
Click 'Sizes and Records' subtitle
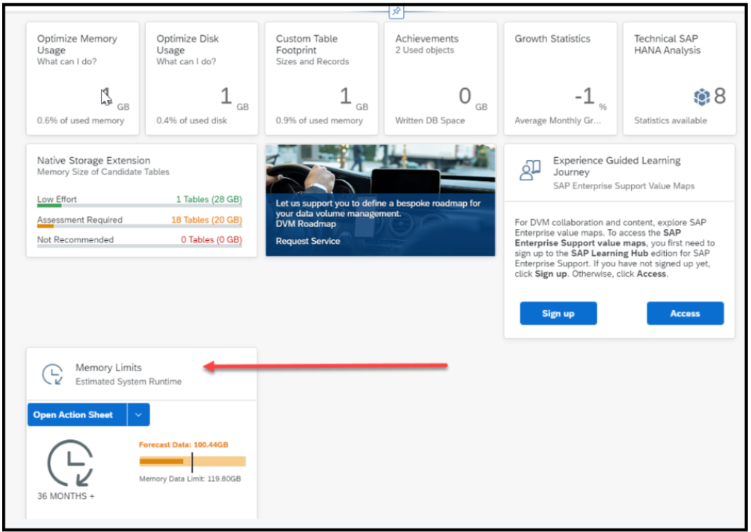(312, 62)
